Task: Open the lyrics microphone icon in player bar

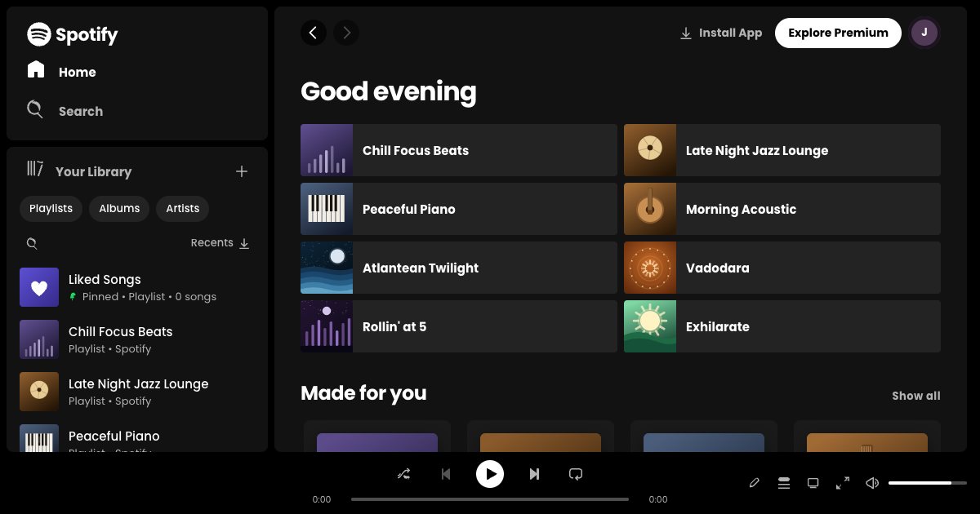Action: click(x=755, y=483)
